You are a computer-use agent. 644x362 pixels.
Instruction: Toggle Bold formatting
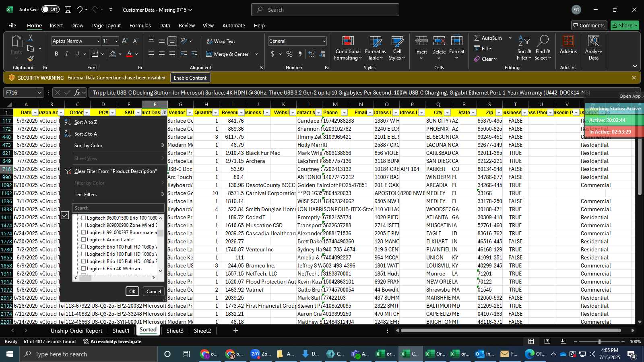[x=56, y=54]
